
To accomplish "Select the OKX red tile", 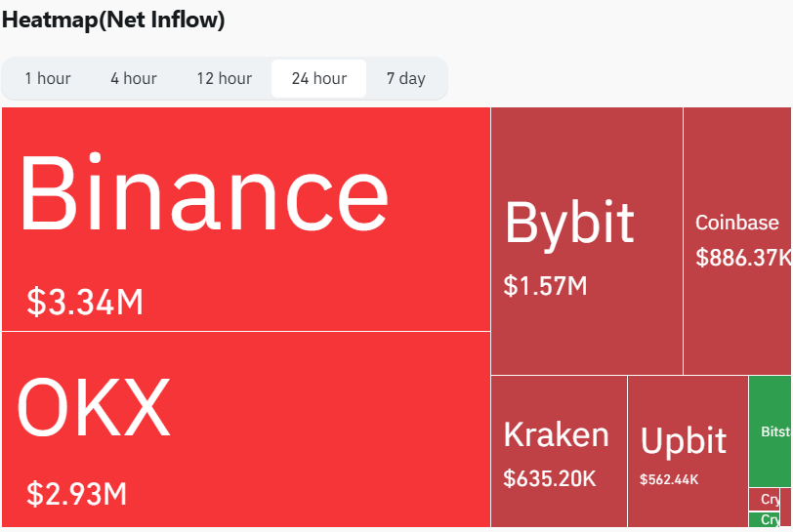I will point(246,430).
